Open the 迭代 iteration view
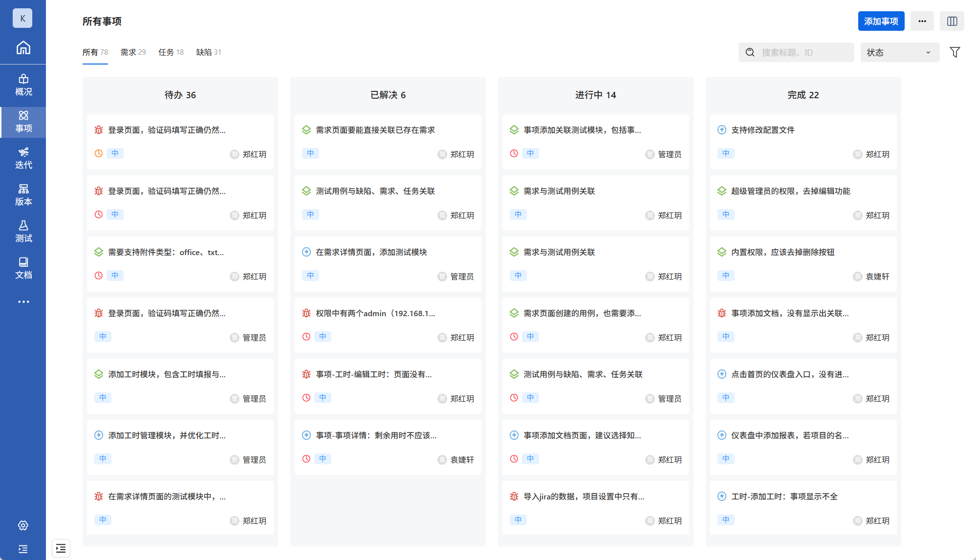This screenshot has height=560, width=976. tap(22, 157)
